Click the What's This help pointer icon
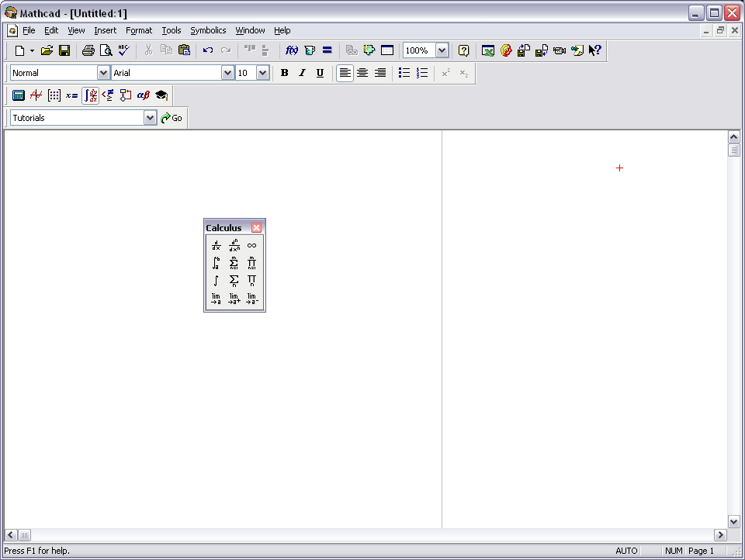The height and width of the screenshot is (560, 745). coord(595,50)
